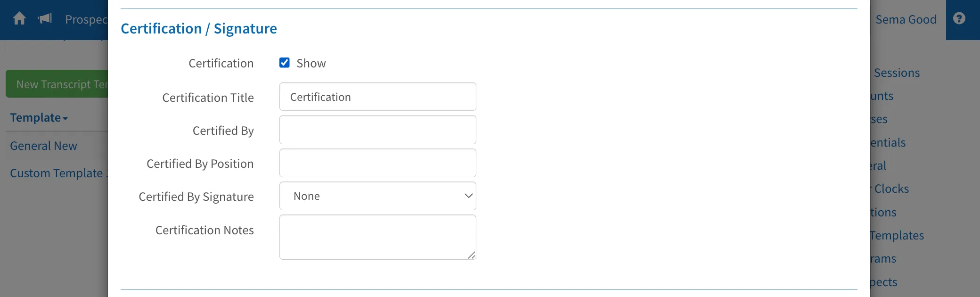Open the announcements megaphone icon
980x297 pixels.
(45, 19)
